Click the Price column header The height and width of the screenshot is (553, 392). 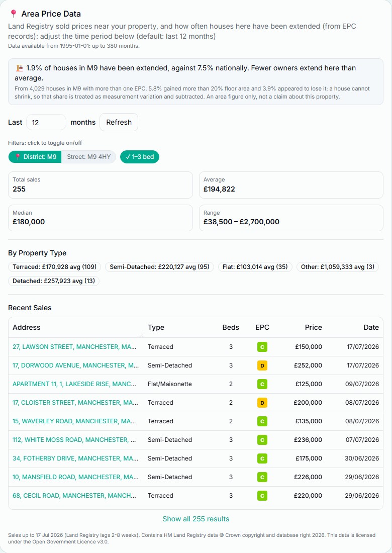tap(314, 327)
